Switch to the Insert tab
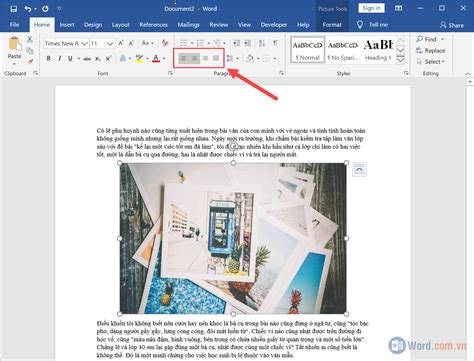474x361 pixels. click(67, 25)
